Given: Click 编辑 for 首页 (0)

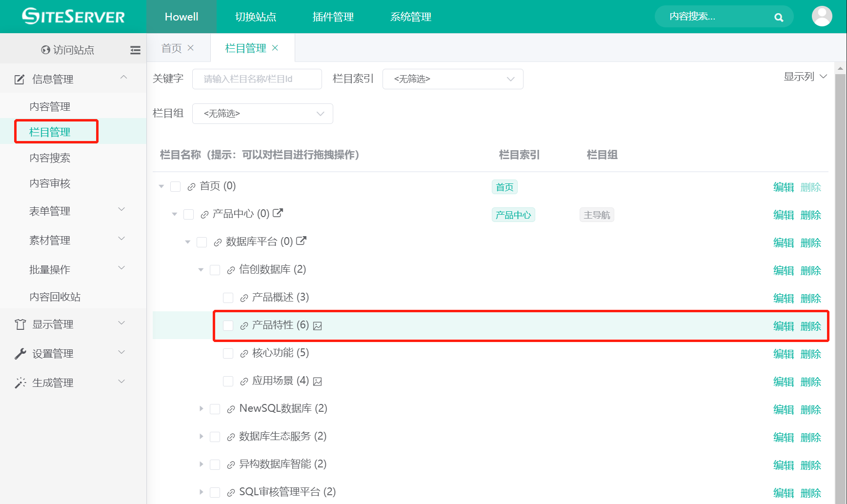Looking at the screenshot, I should (784, 187).
